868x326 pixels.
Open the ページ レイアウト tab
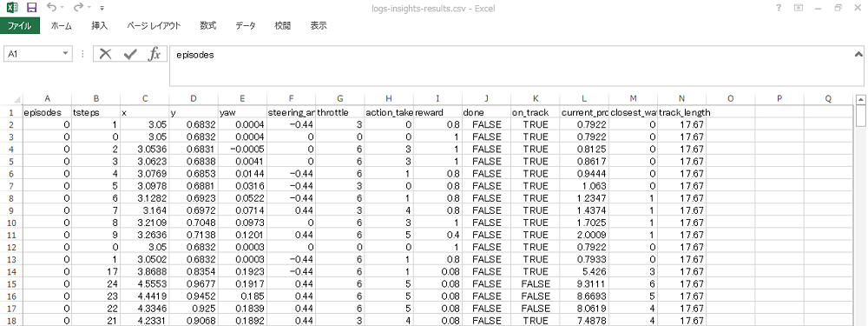(154, 26)
